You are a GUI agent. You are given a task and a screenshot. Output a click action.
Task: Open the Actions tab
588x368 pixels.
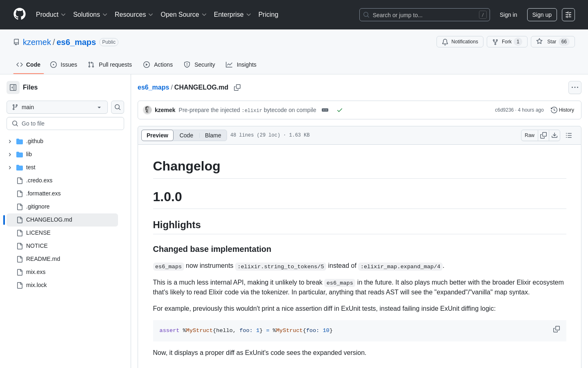[158, 65]
